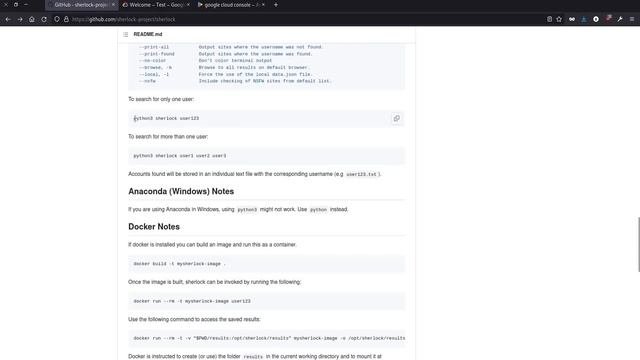Click the --browse, -b option line
Viewport: 640px width, 360px height.
pyautogui.click(x=224, y=67)
